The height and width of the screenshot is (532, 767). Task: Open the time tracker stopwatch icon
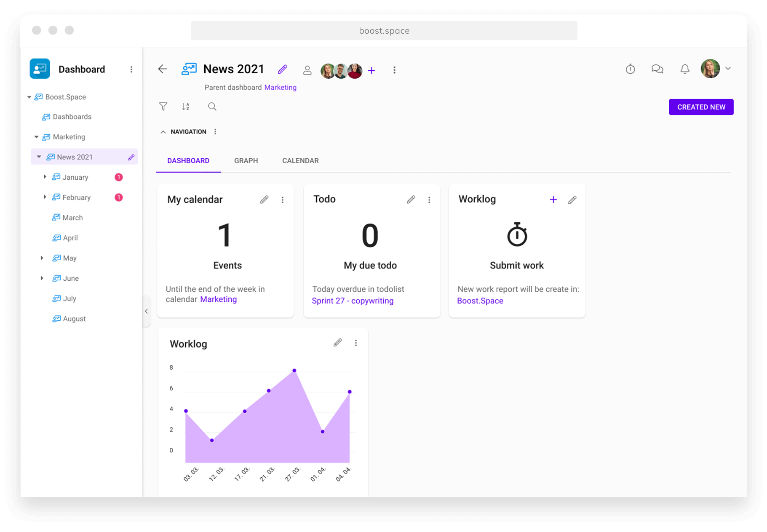coord(630,69)
